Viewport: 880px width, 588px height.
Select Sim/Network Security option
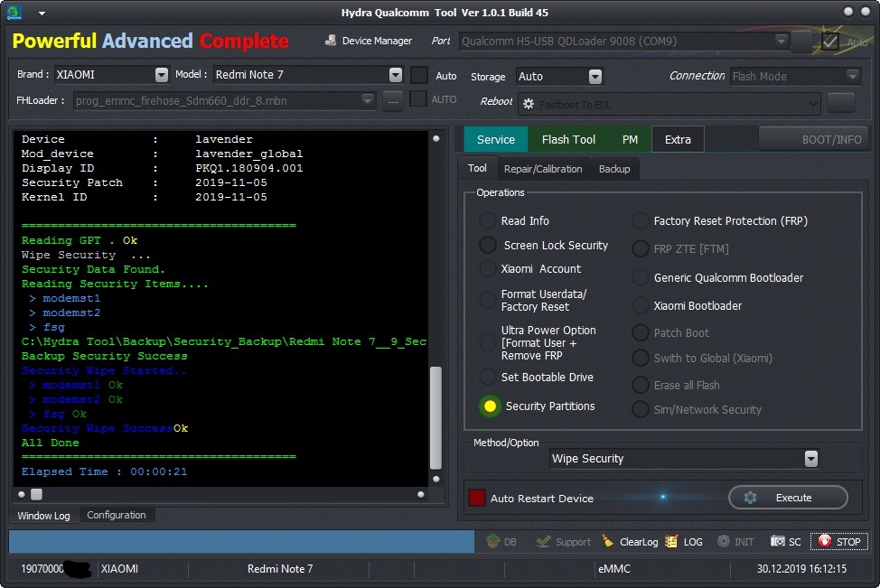641,409
